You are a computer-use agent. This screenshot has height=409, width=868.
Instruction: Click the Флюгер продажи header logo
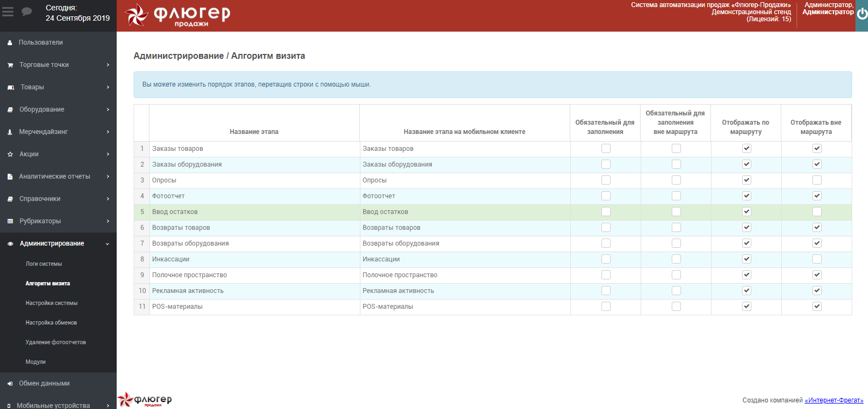click(x=178, y=15)
